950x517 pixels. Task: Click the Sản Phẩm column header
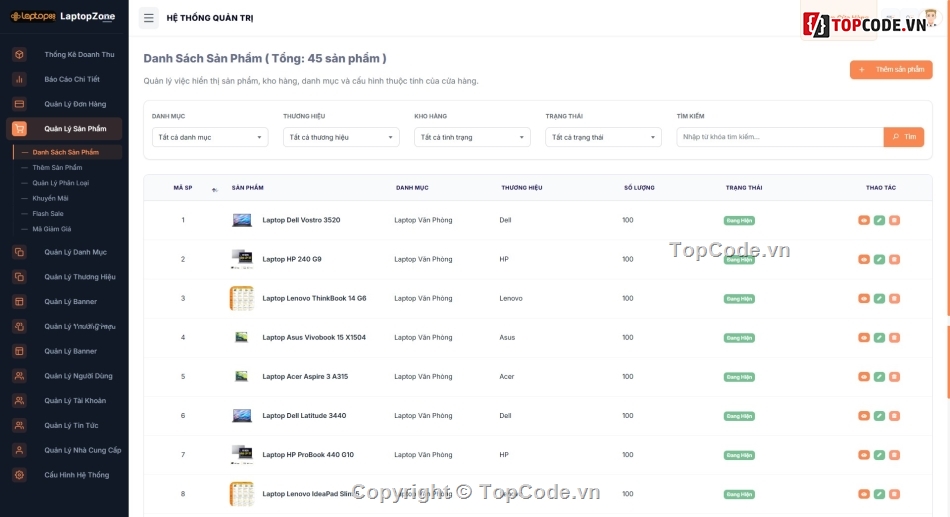tap(247, 188)
